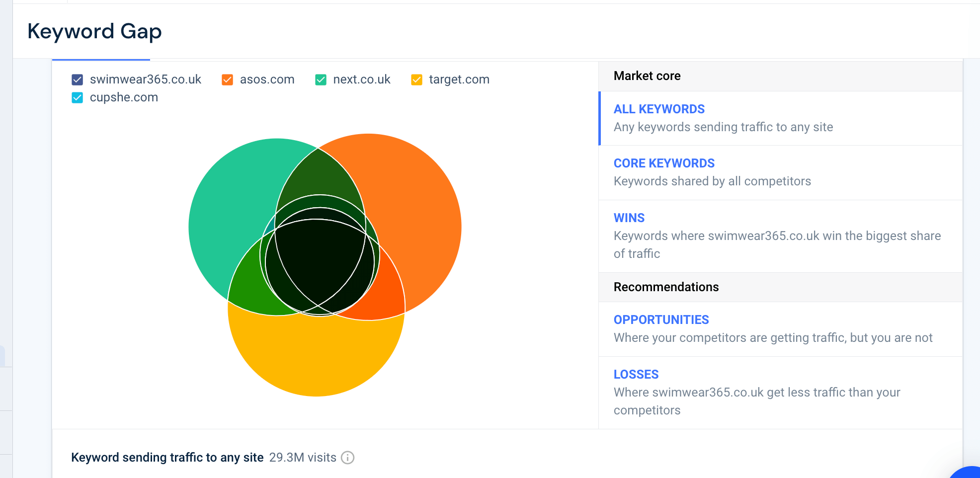
Task: Click the swimwear365.co.uk legend label
Action: (x=146, y=80)
